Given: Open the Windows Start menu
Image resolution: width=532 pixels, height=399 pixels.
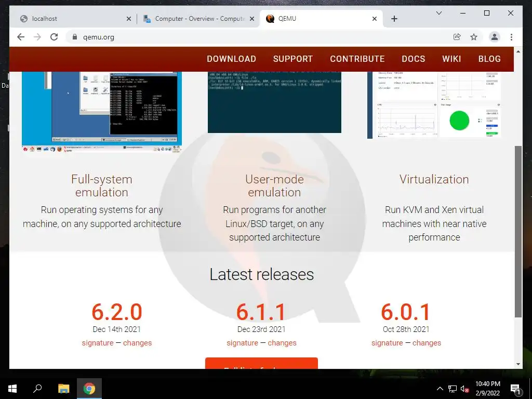Looking at the screenshot, I should pos(12,389).
